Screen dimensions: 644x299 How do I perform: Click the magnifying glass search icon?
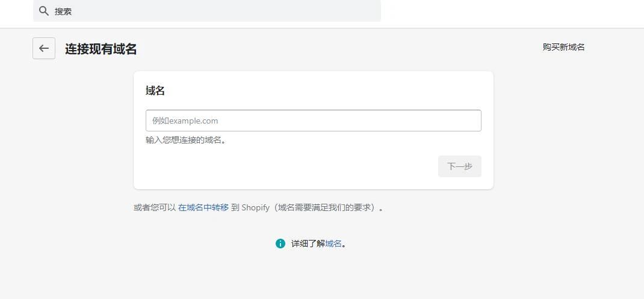click(x=43, y=11)
